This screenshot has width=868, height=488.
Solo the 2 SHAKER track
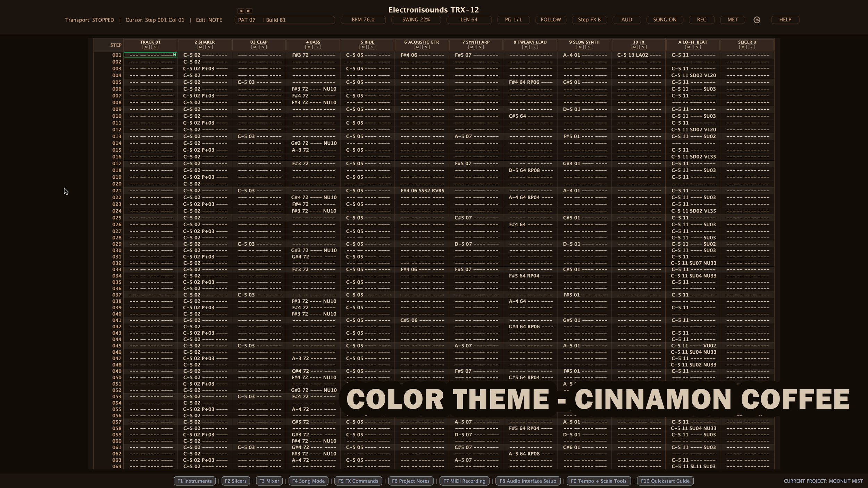point(209,47)
